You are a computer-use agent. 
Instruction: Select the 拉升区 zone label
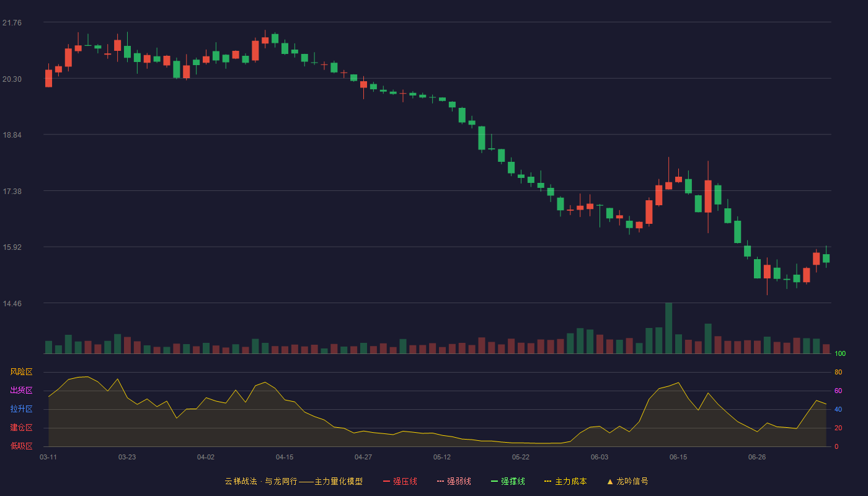pos(21,409)
